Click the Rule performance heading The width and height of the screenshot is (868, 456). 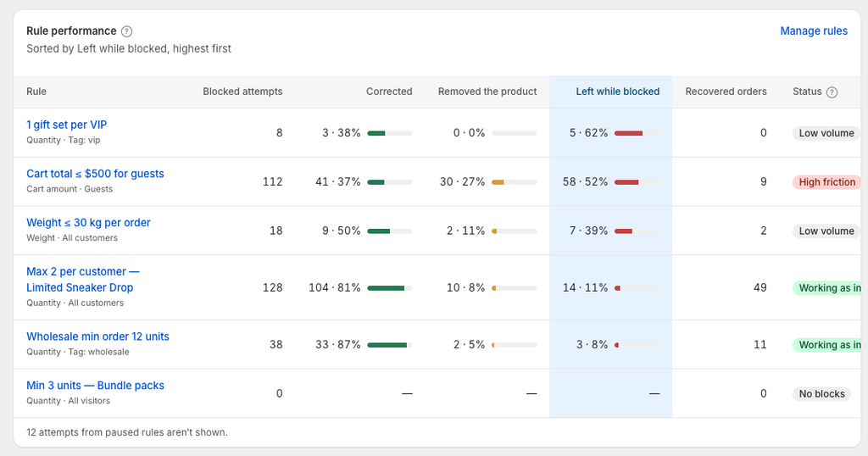pos(71,31)
